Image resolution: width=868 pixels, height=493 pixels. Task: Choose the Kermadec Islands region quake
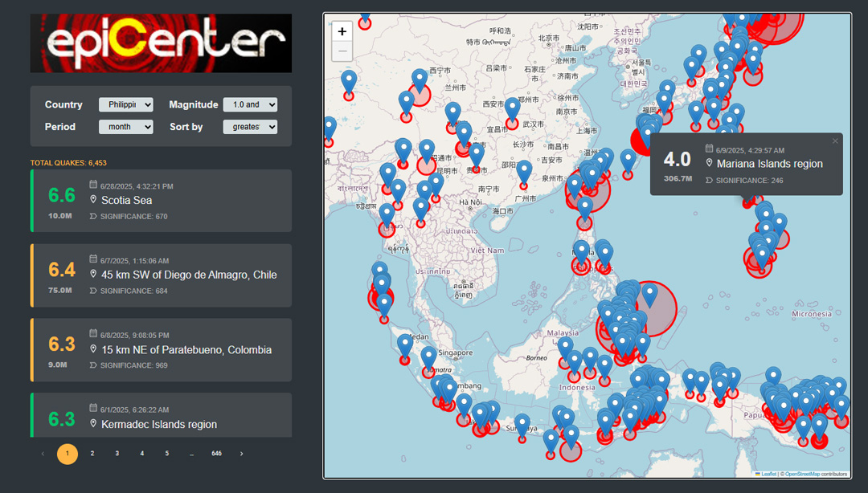pos(161,416)
